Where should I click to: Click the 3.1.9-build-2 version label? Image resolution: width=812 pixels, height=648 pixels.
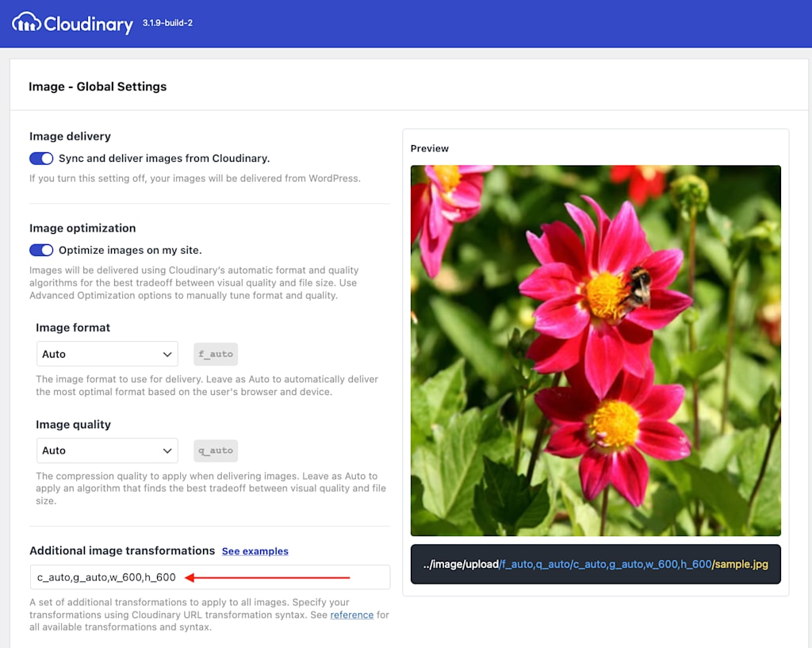click(x=168, y=23)
